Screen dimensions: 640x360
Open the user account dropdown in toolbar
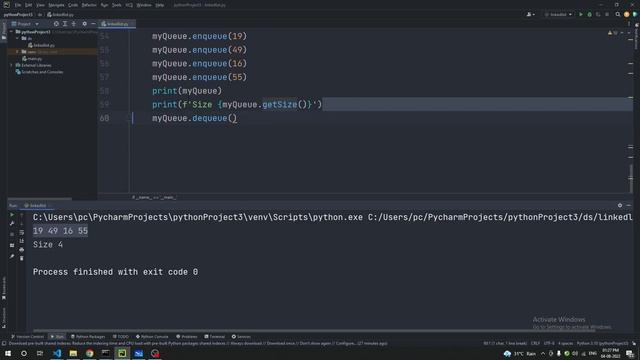pos(531,14)
